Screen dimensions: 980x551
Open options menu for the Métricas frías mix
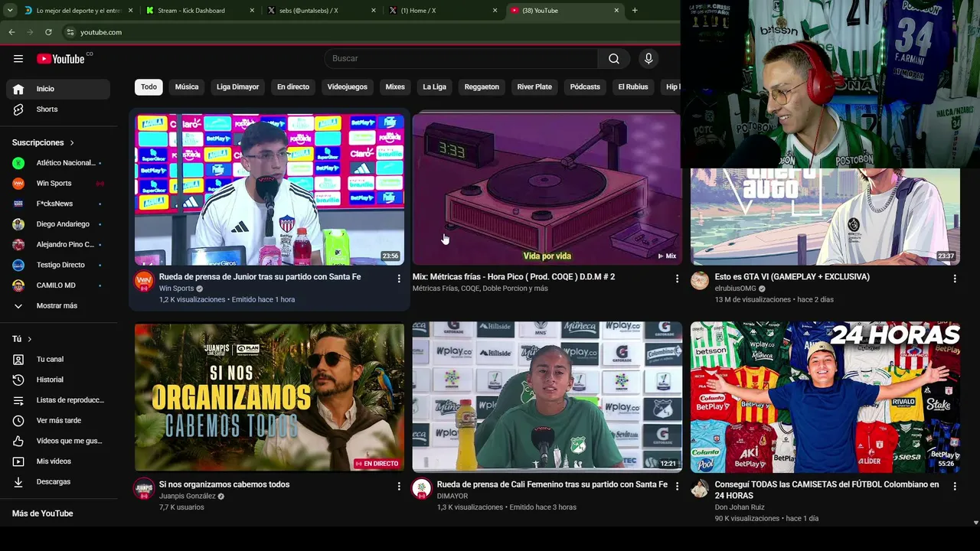pyautogui.click(x=677, y=279)
